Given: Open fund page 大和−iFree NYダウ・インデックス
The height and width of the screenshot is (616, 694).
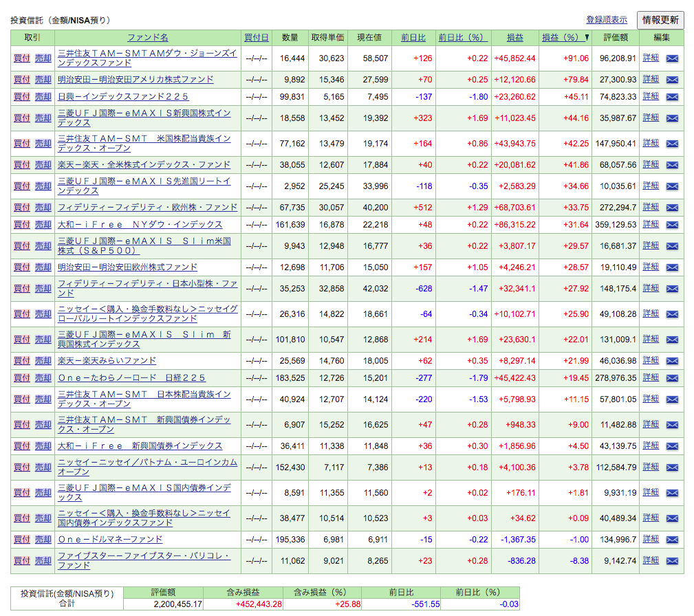Looking at the screenshot, I should (140, 224).
